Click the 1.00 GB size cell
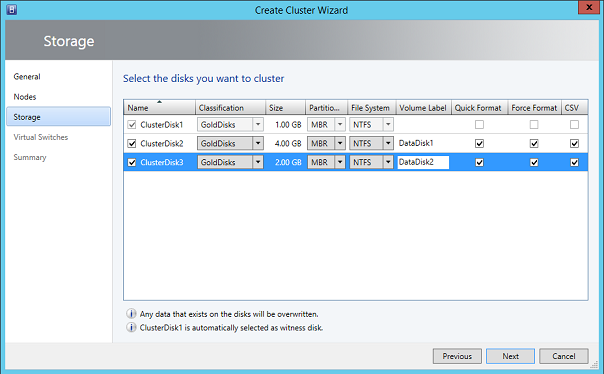The width and height of the screenshot is (604, 374). (288, 125)
